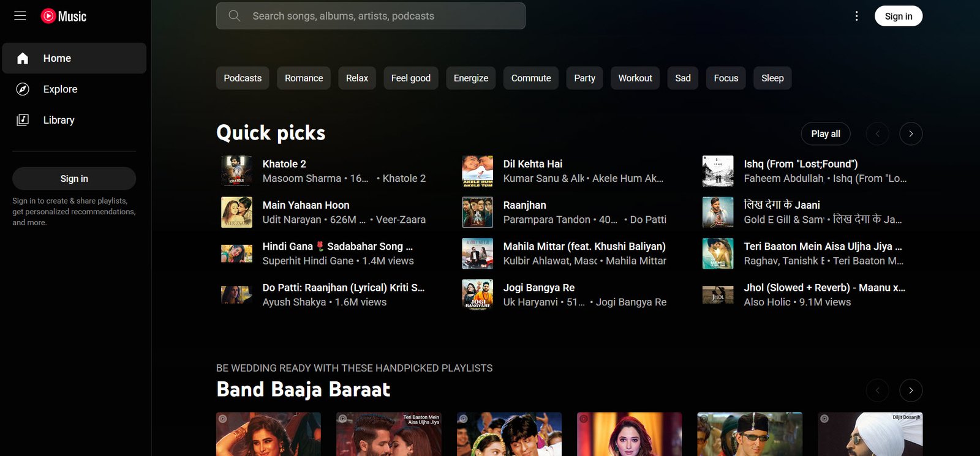Open artist Masoom Sharma
The height and width of the screenshot is (456, 980).
(x=302, y=179)
